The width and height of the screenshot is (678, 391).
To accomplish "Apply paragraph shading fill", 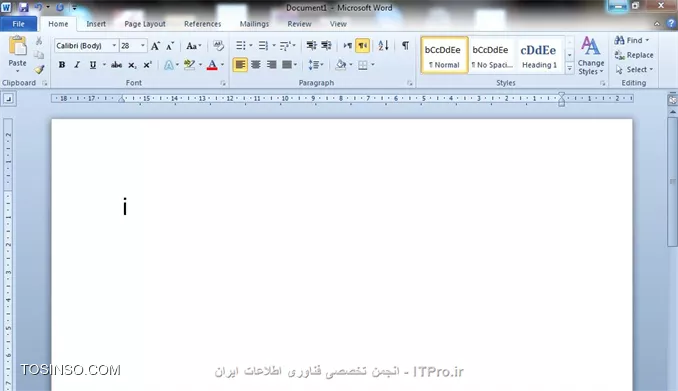I will [x=341, y=65].
